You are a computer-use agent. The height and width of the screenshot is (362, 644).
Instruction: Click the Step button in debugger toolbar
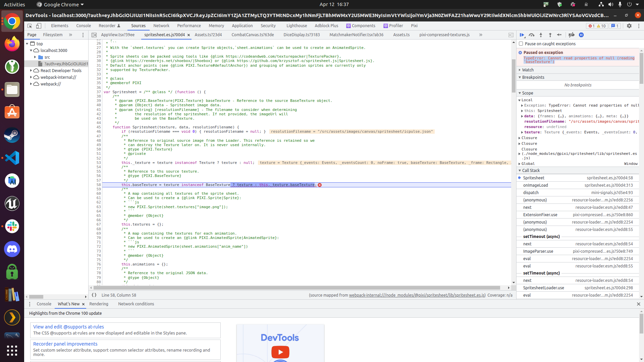coord(559,35)
